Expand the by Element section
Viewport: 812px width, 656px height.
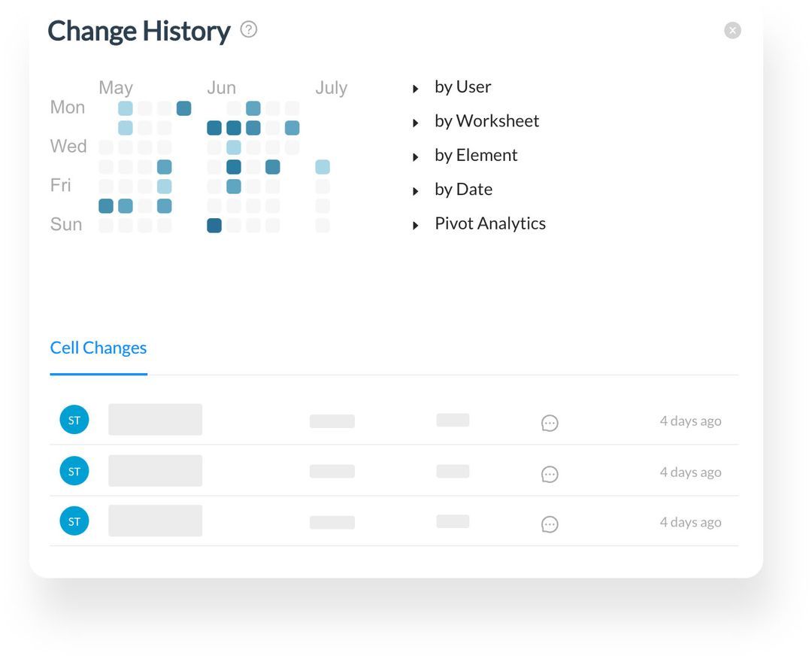pos(476,155)
